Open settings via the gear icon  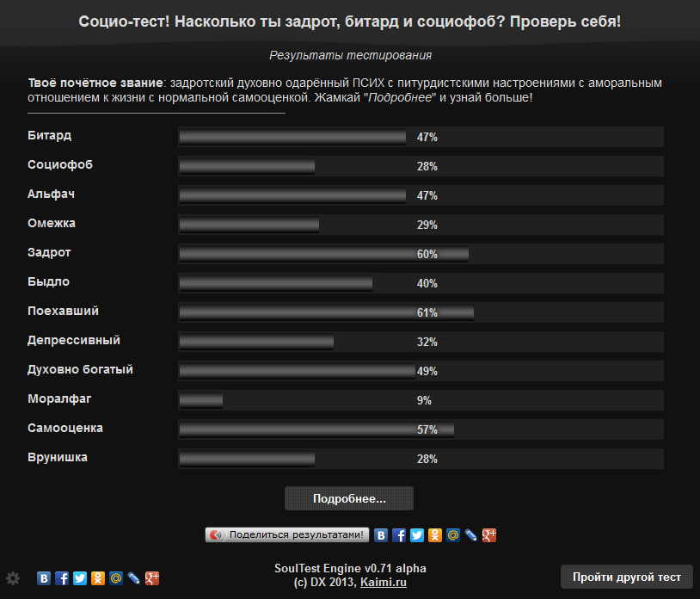(13, 578)
